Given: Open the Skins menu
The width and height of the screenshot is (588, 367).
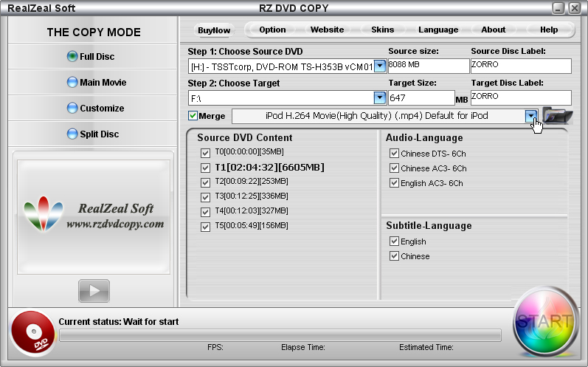Looking at the screenshot, I should 382,30.
